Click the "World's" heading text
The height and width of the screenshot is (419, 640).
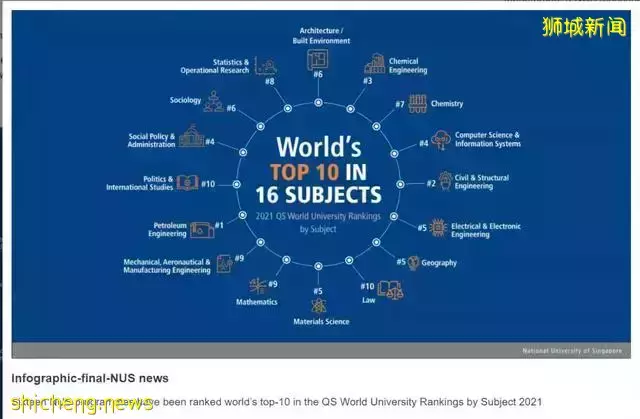(319, 147)
